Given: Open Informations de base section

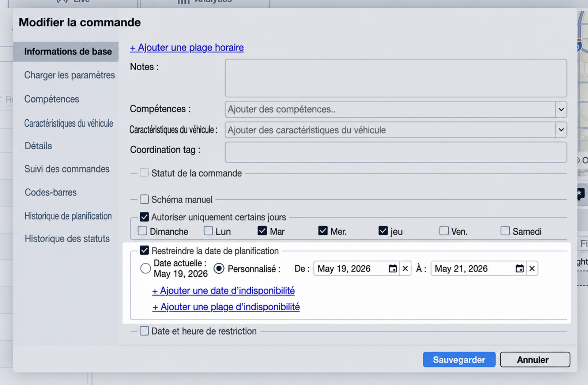Looking at the screenshot, I should (x=66, y=52).
